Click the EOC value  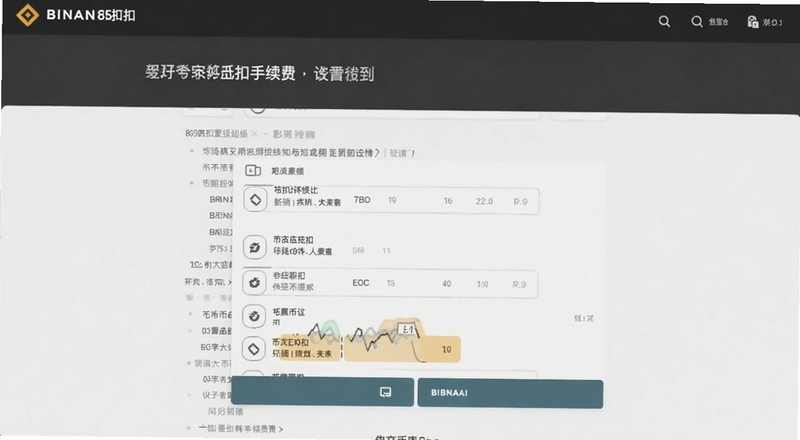pos(361,283)
